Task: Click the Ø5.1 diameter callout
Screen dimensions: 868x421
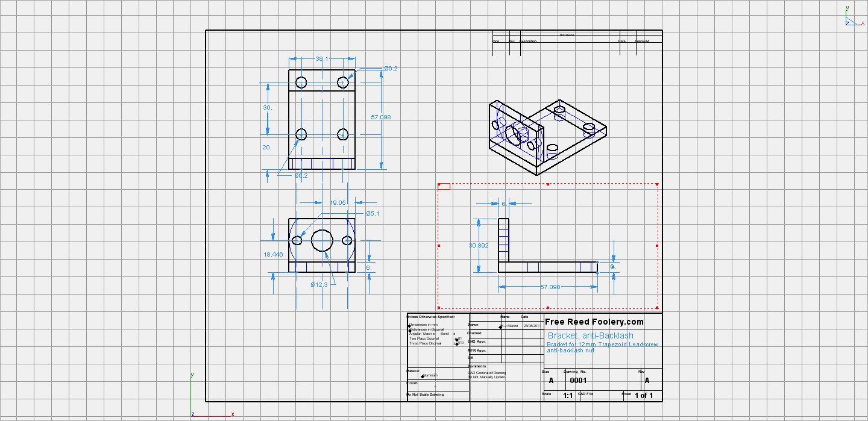Action: point(373,214)
